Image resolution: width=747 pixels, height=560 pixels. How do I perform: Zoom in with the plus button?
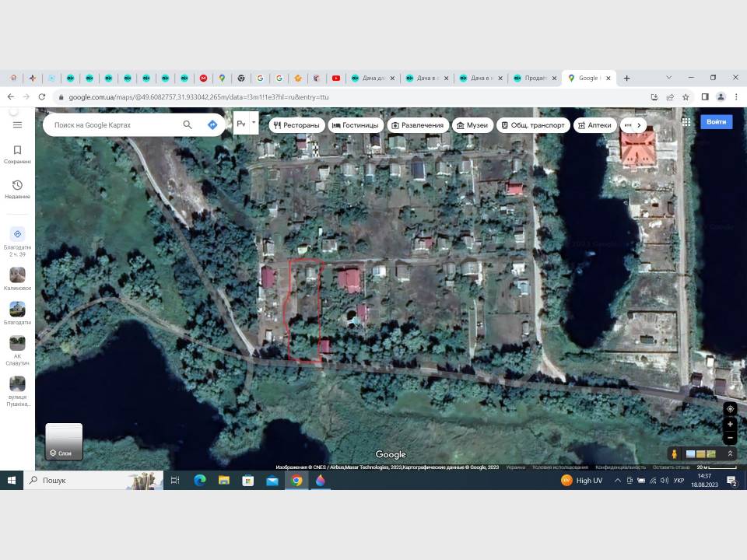tap(730, 425)
